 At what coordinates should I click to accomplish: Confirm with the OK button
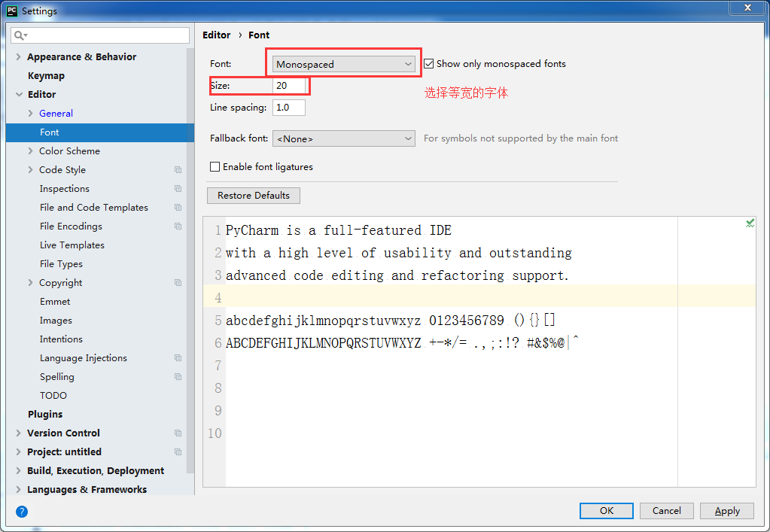pyautogui.click(x=607, y=510)
